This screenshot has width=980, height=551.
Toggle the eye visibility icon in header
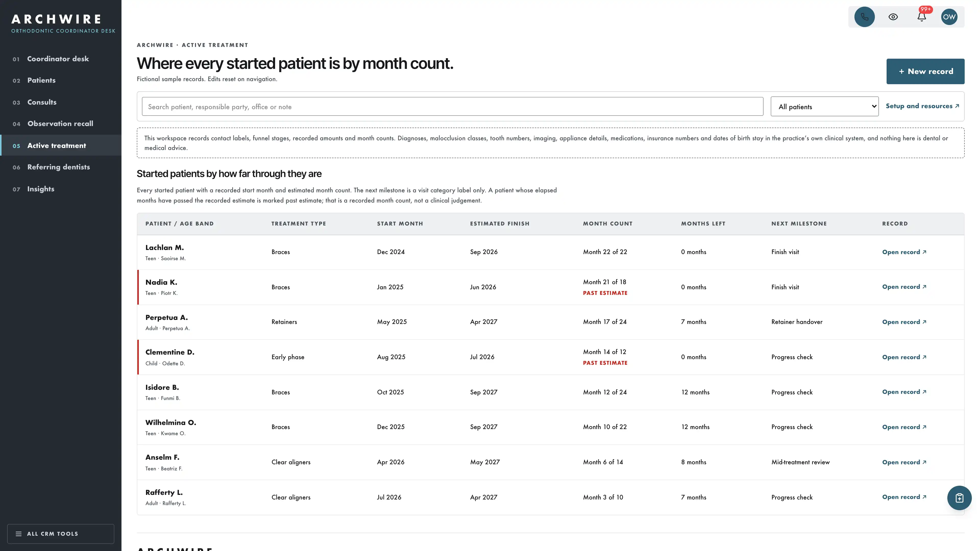893,17
